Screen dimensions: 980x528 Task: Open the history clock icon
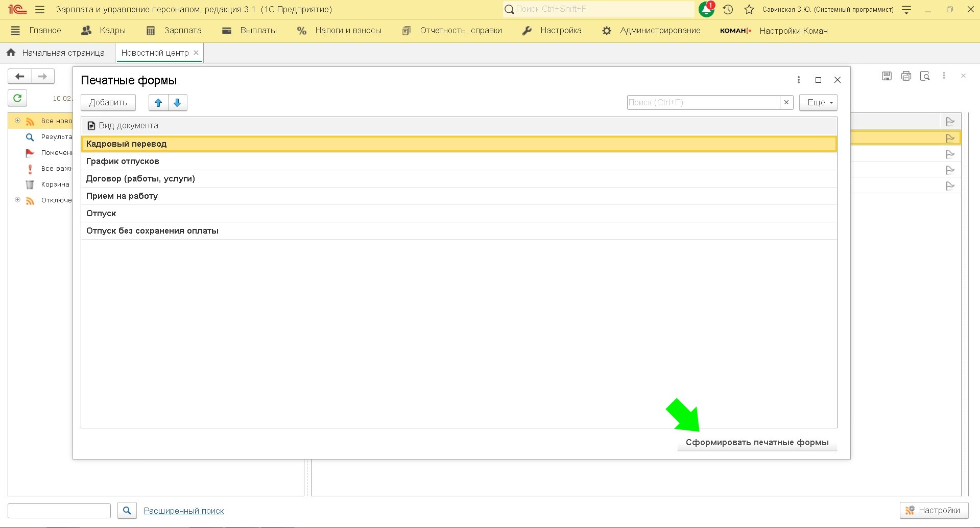(x=728, y=9)
